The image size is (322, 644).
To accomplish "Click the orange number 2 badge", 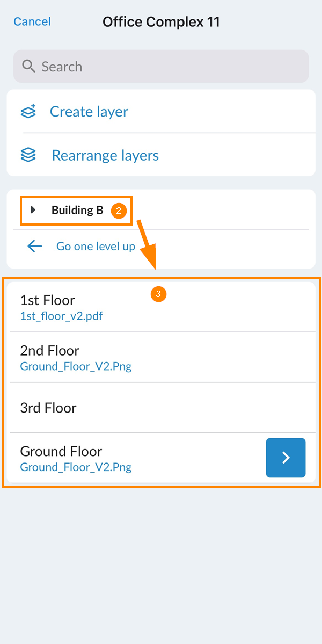I will [119, 211].
